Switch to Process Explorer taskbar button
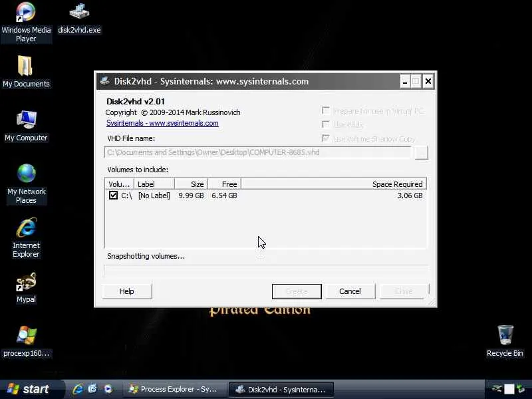Screen dimensions: 532x399 tap(174, 389)
